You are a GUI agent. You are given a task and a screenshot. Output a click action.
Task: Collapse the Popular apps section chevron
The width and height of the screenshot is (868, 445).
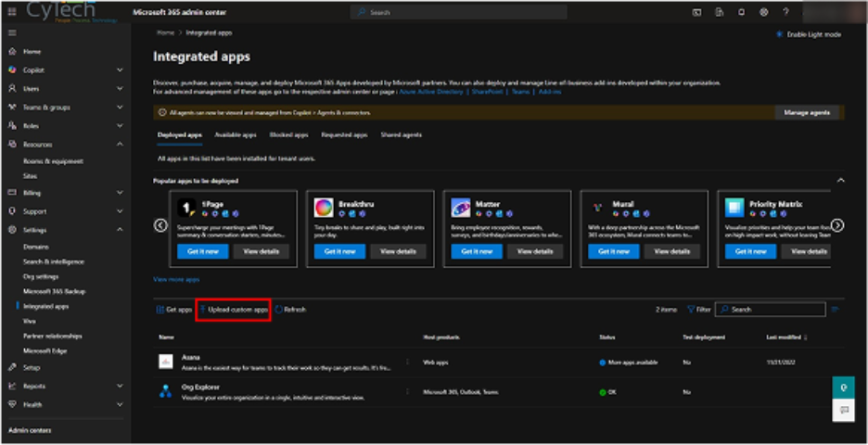(841, 181)
